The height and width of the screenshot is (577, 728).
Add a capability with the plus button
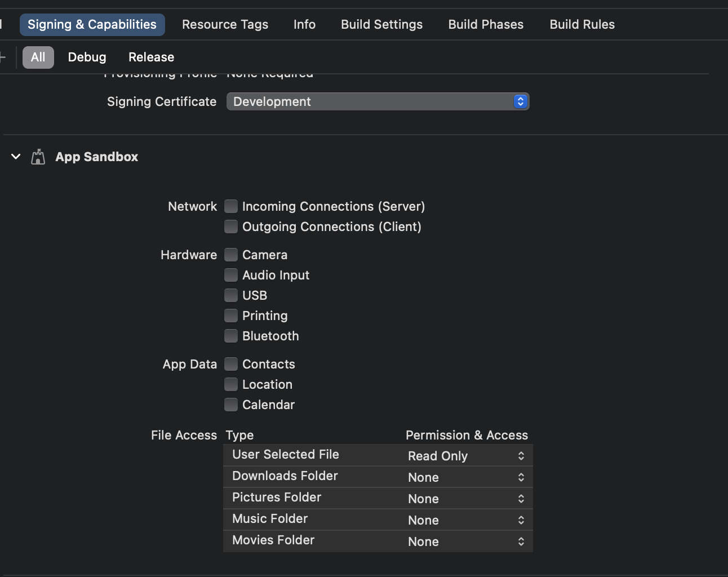pyautogui.click(x=2, y=57)
